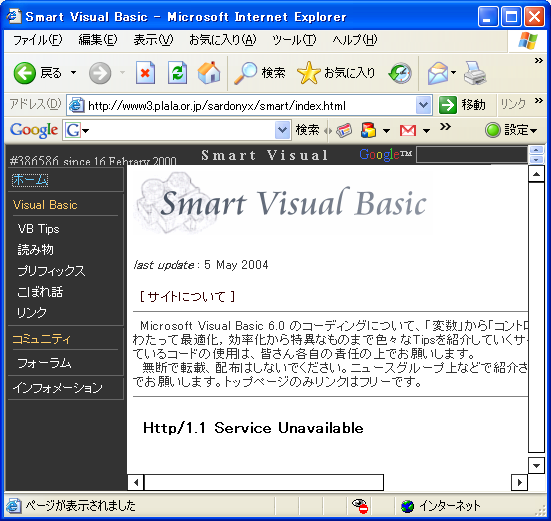Click the grey Forward arrow button
The width and height of the screenshot is (551, 521).
pyautogui.click(x=100, y=73)
